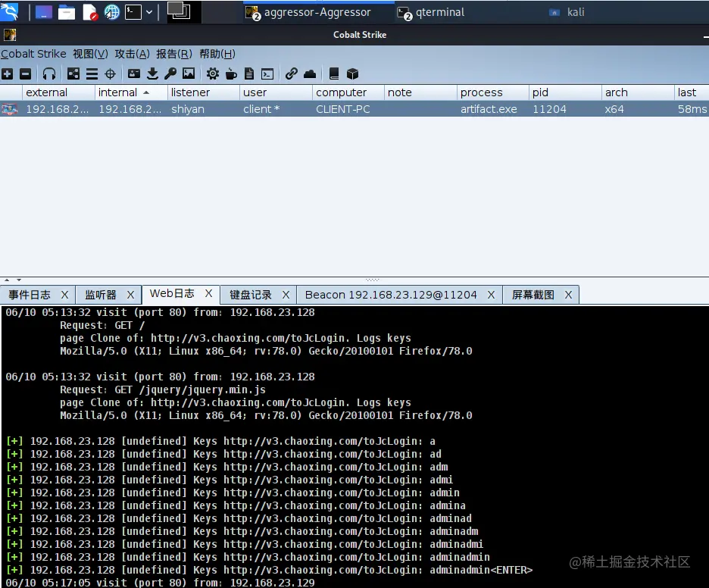Click the terminal icon for scripted web delivery

(x=267, y=73)
